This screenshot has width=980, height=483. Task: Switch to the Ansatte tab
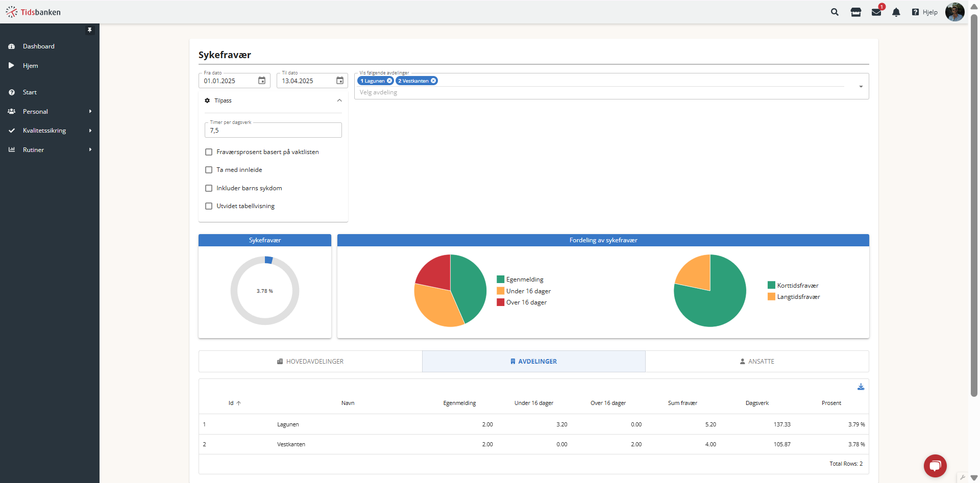tap(757, 362)
